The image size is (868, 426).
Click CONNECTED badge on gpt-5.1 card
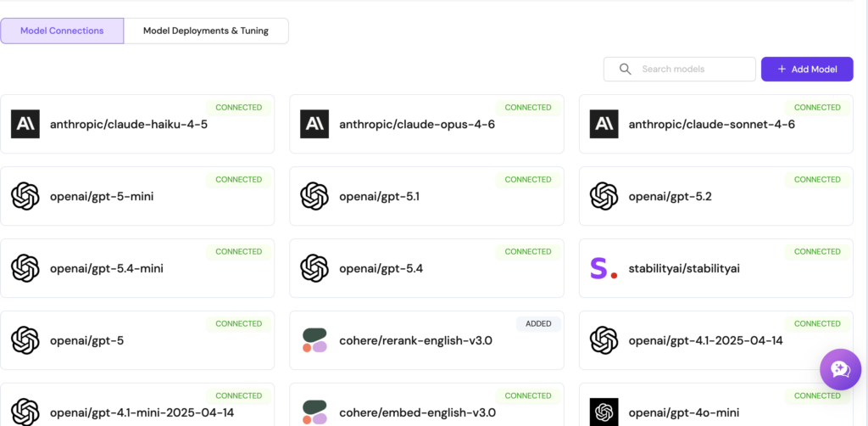pyautogui.click(x=528, y=180)
